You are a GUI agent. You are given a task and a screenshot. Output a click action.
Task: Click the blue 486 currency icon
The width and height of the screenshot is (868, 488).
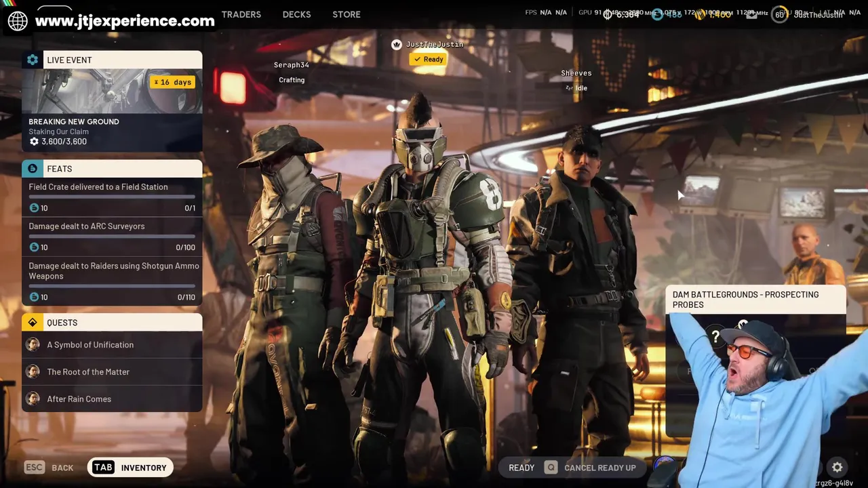pyautogui.click(x=657, y=14)
